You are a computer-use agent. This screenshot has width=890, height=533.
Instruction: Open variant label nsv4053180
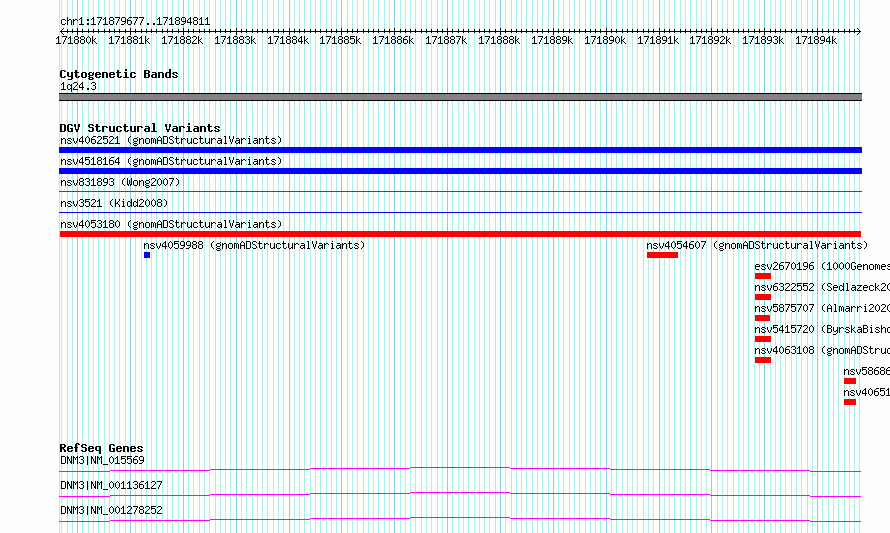(171, 224)
